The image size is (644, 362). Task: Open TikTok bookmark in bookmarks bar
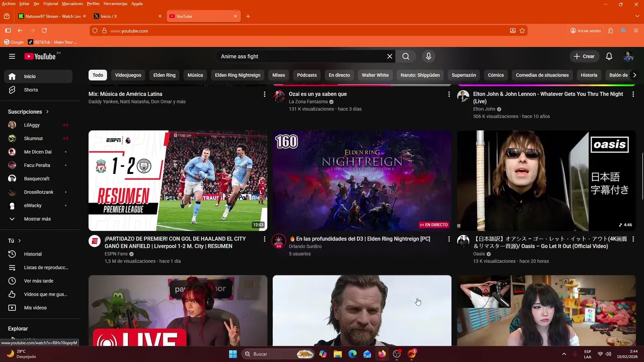tap(52, 42)
